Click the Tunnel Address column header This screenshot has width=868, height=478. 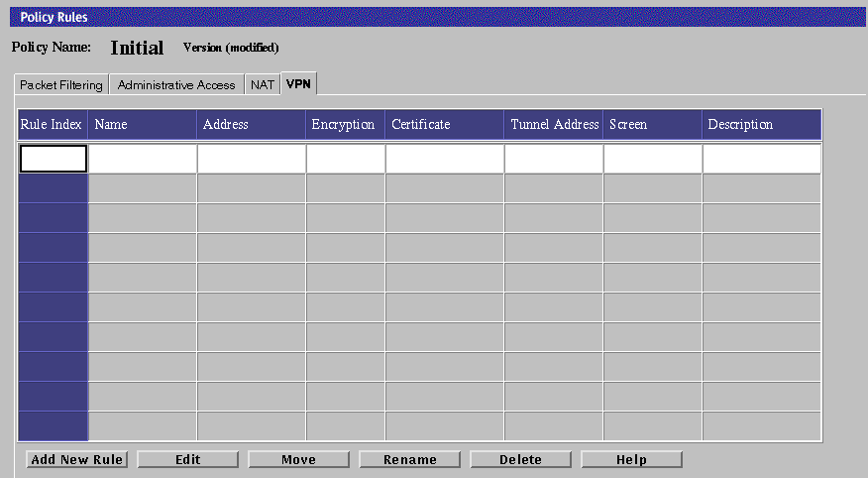pyautogui.click(x=554, y=125)
